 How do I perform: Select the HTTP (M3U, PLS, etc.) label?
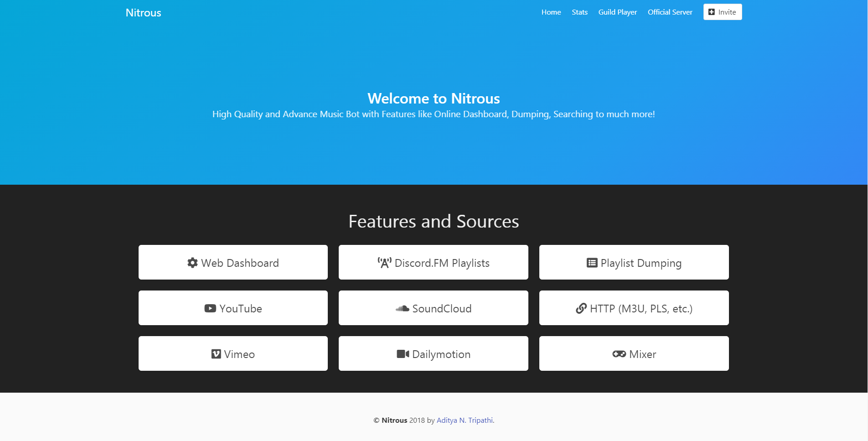point(641,309)
